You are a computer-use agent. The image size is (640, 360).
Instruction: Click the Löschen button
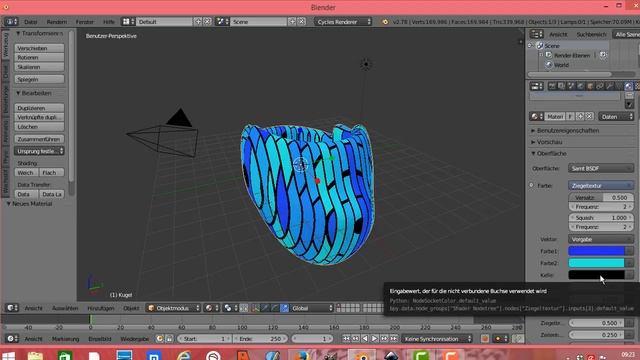[39, 127]
